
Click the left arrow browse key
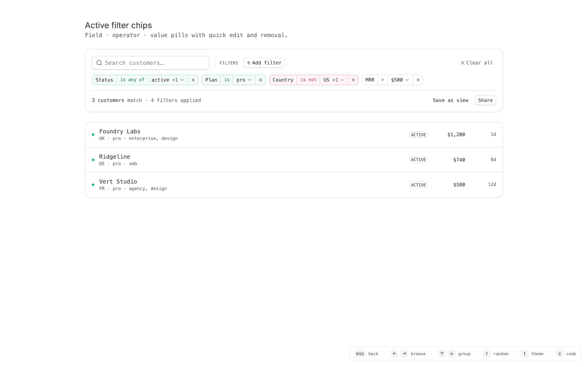click(x=394, y=353)
